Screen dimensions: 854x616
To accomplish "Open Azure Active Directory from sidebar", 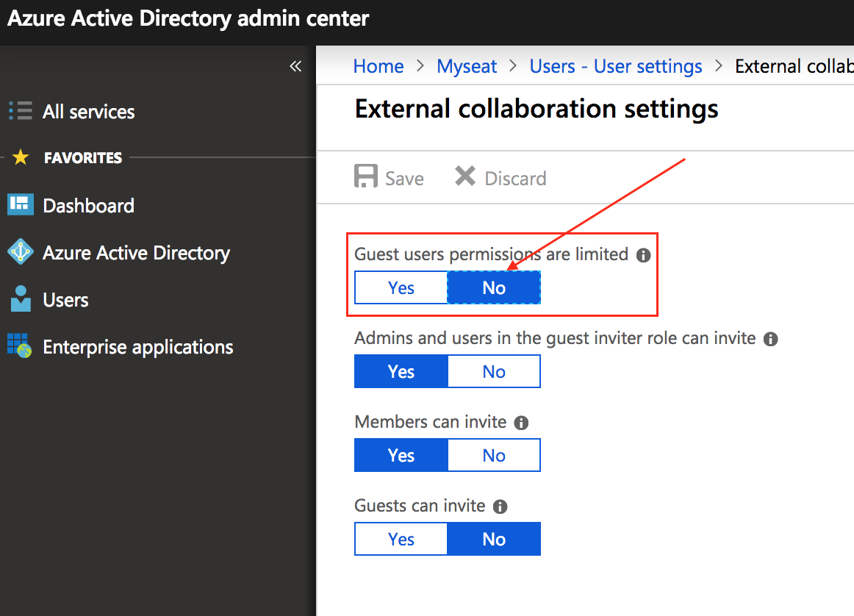I will pyautogui.click(x=136, y=254).
